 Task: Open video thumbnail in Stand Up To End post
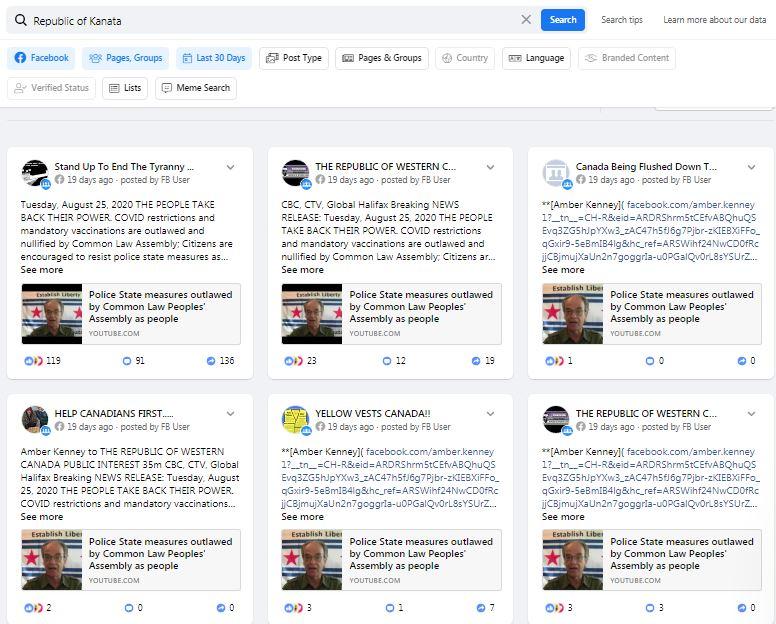(52, 314)
